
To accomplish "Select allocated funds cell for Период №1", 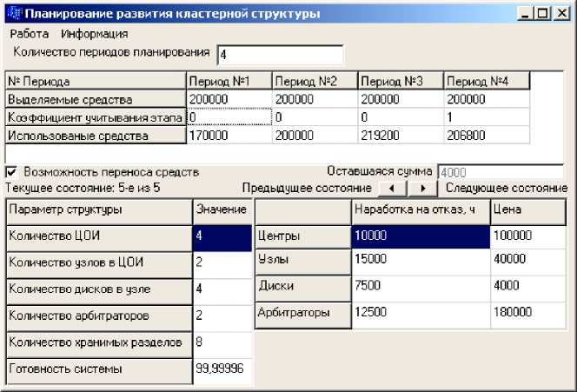I will pos(229,99).
